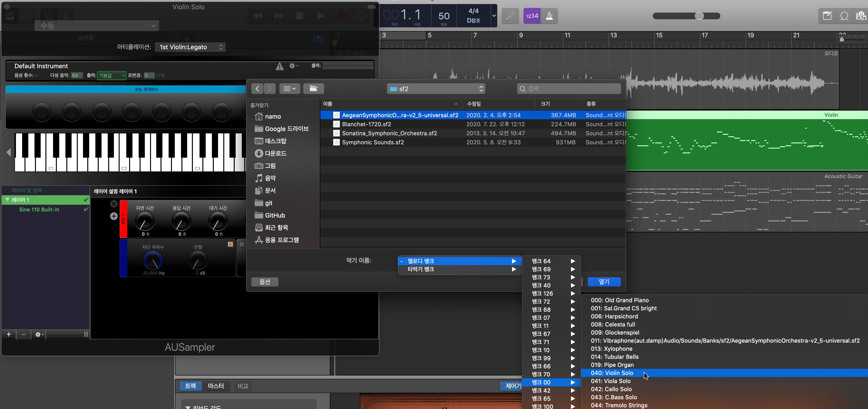Toggle the metronome icon
Screen dimensions: 868x409
coord(549,16)
